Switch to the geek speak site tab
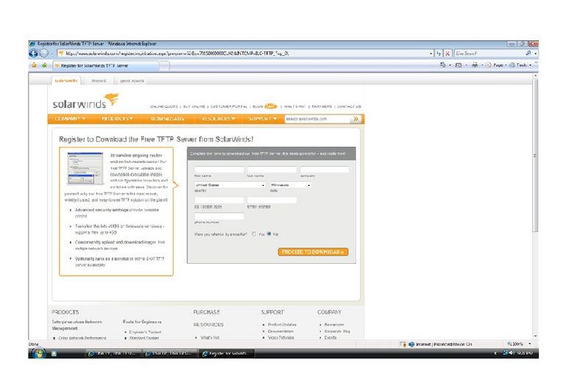The width and height of the screenshot is (588, 368). (x=132, y=81)
